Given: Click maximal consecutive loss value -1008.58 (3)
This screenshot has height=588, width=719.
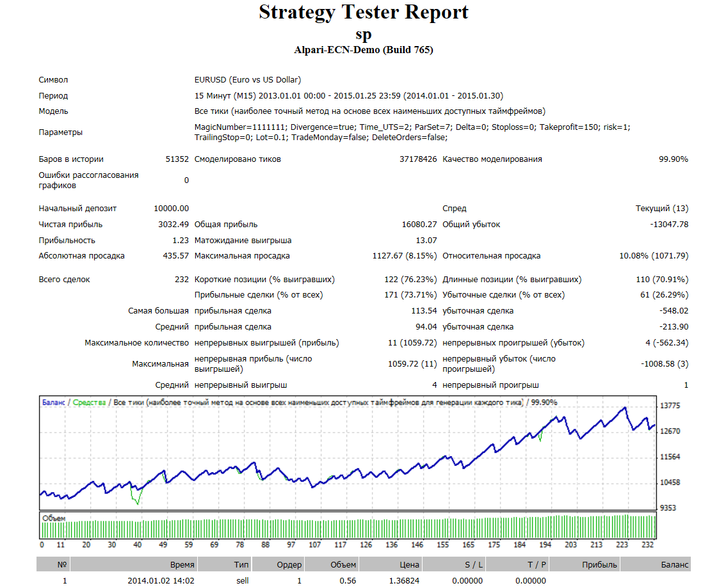Looking at the screenshot, I should point(665,364).
